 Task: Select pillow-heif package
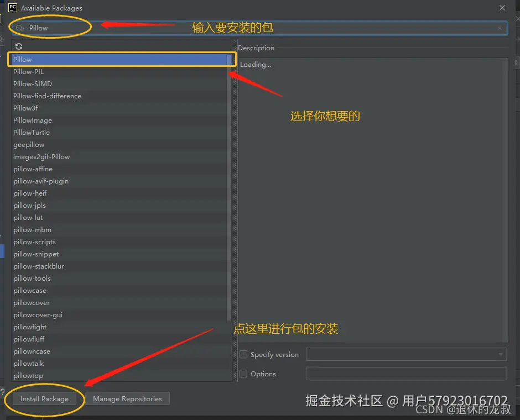click(119, 193)
